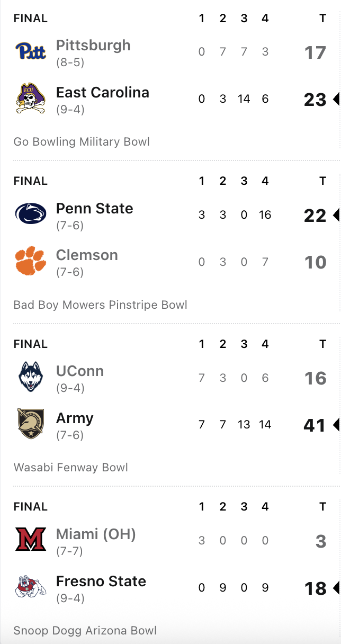Click the Fresno State Bulldogs logo
The width and height of the screenshot is (341, 644).
pyautogui.click(x=31, y=587)
